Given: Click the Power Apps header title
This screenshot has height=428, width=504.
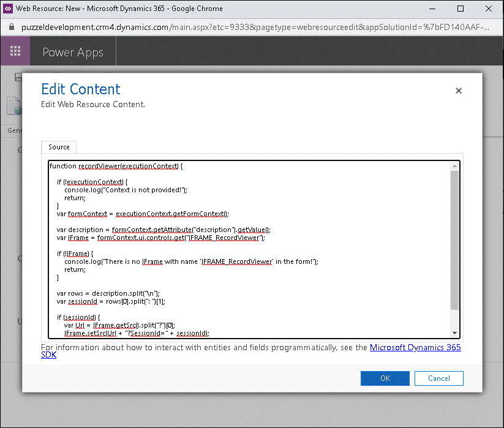Looking at the screenshot, I should 73,52.
